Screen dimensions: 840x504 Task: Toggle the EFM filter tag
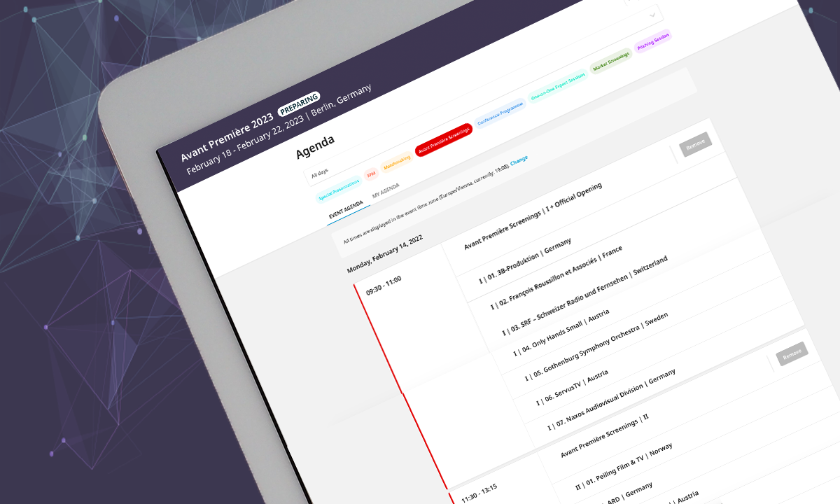(371, 173)
